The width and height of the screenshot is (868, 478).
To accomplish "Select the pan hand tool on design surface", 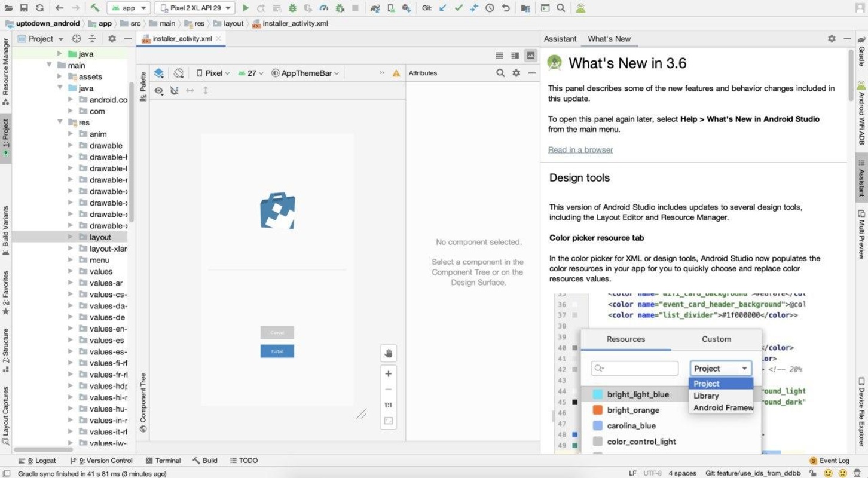I will (x=388, y=353).
